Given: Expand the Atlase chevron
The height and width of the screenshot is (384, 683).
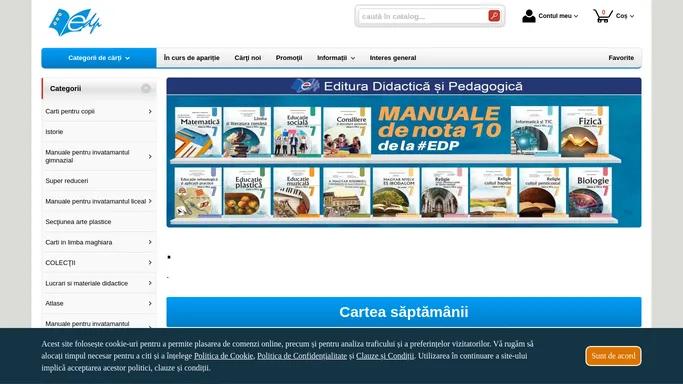Looking at the screenshot, I should point(150,303).
